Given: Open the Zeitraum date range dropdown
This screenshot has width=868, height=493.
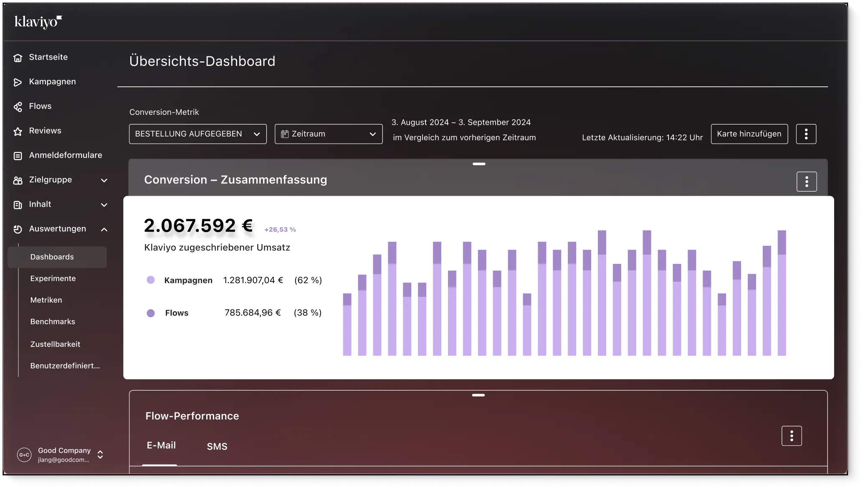Looking at the screenshot, I should [x=328, y=134].
